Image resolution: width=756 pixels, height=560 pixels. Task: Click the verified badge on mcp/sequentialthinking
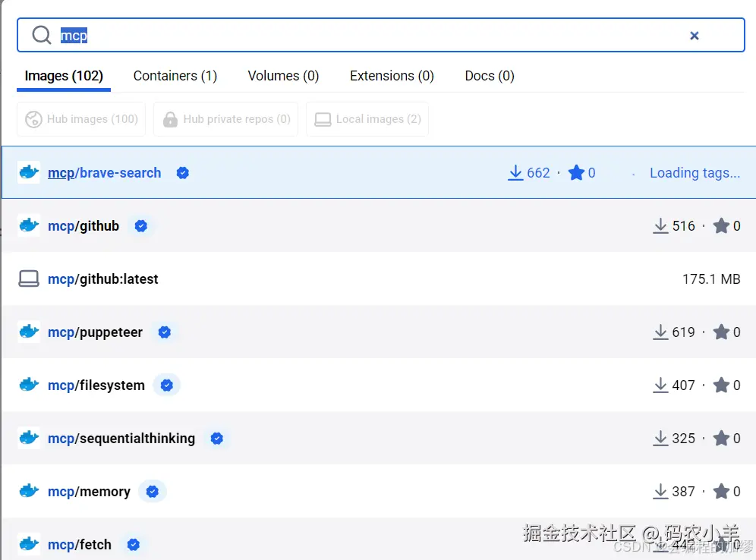tap(217, 438)
